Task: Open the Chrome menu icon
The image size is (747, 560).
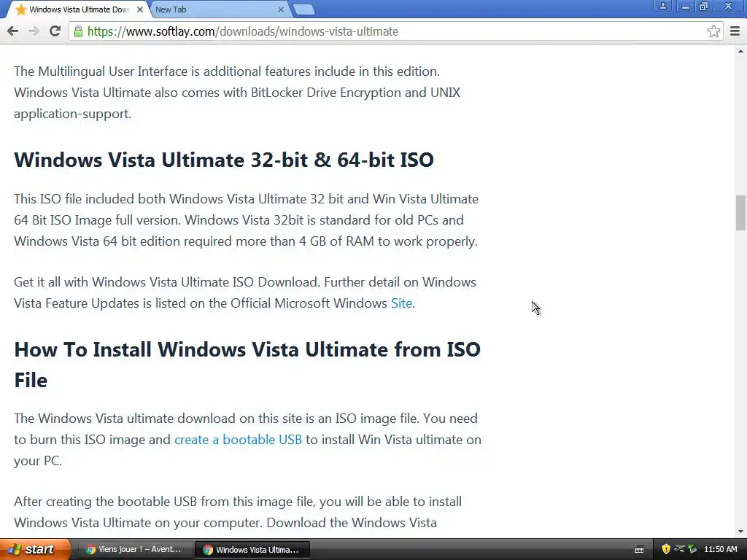Action: pyautogui.click(x=735, y=31)
